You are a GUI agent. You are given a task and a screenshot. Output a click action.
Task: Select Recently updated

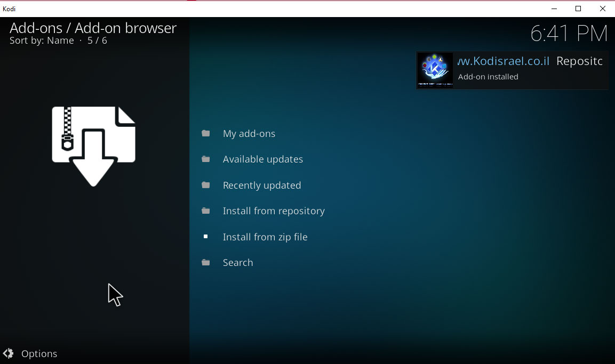tap(262, 185)
